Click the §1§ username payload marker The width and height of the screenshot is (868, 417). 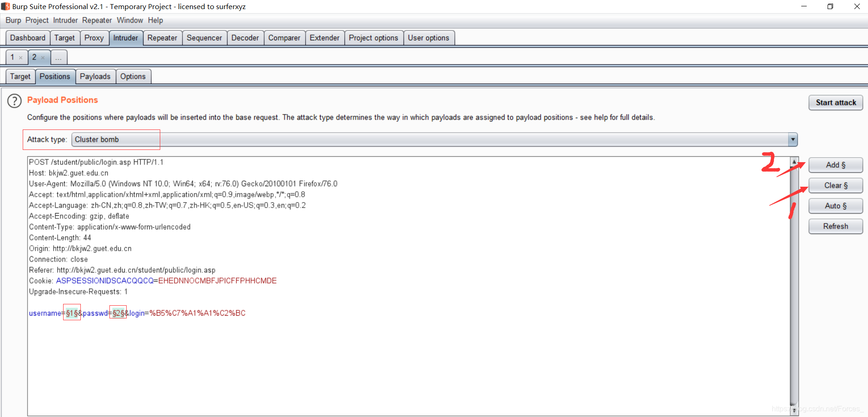[x=72, y=313]
